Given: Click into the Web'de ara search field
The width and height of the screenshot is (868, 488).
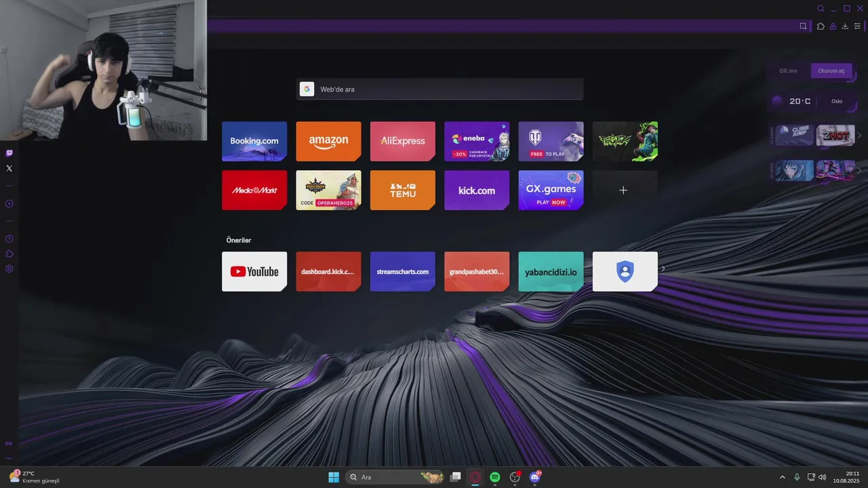Looking at the screenshot, I should point(439,89).
